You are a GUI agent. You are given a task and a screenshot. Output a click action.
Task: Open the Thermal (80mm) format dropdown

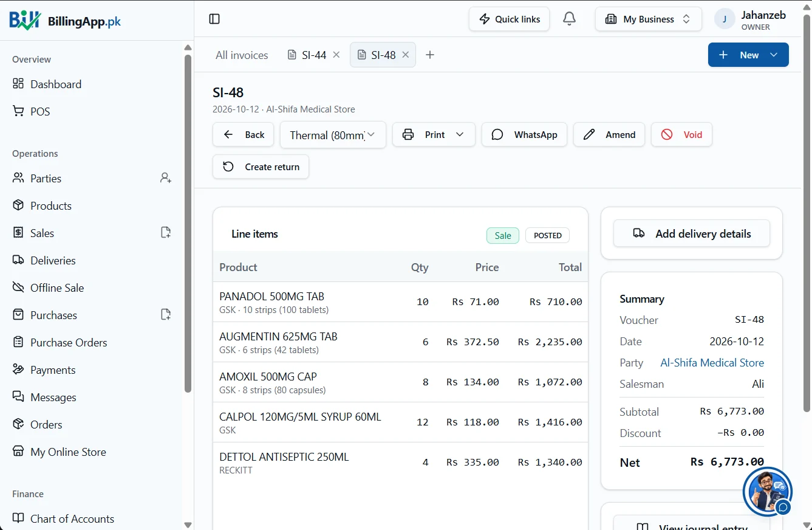pyautogui.click(x=333, y=135)
